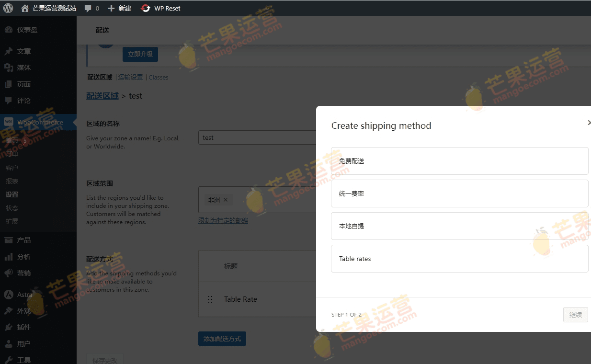The height and width of the screenshot is (364, 591).
Task: Open the comments bubble icon in admin bar
Action: tap(88, 9)
